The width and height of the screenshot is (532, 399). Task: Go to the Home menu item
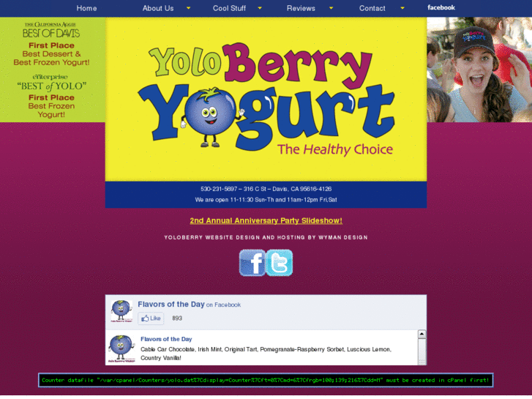(x=86, y=8)
